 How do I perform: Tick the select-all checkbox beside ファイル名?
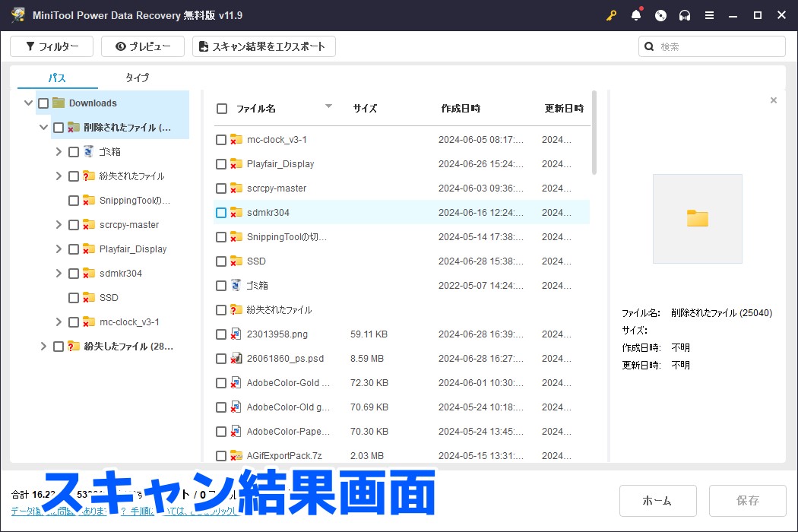222,109
